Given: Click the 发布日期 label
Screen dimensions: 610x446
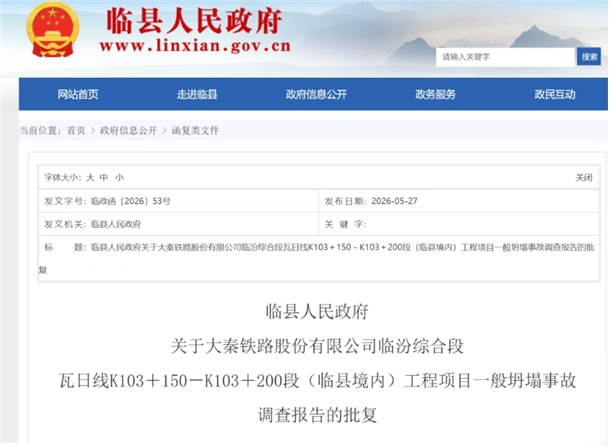Looking at the screenshot, I should point(346,201).
